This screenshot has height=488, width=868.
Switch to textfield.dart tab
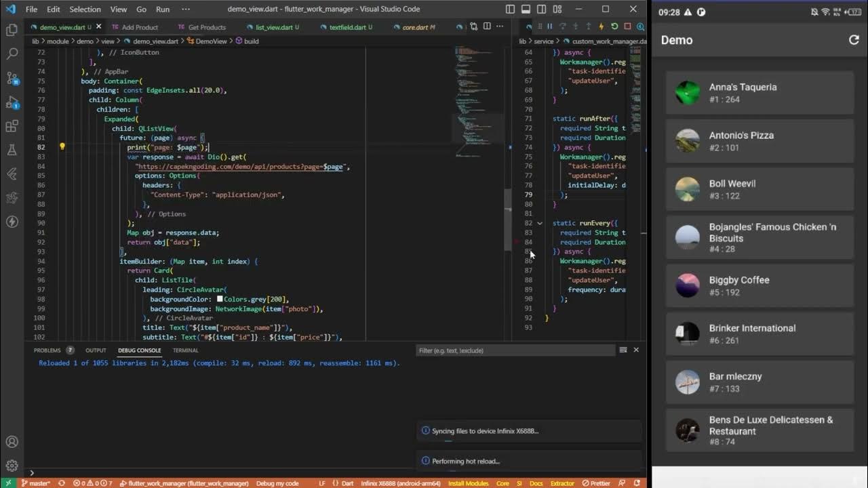(x=347, y=27)
